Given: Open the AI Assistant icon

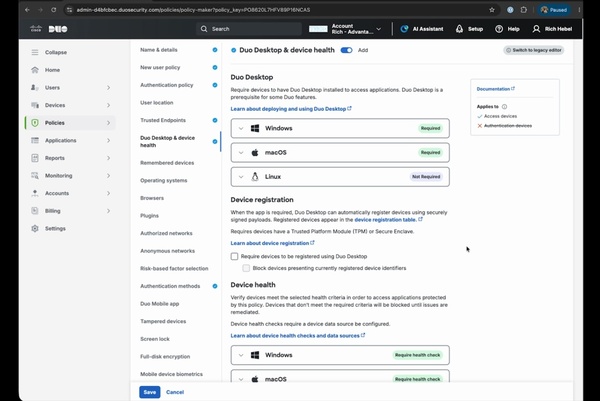Looking at the screenshot, I should point(404,29).
